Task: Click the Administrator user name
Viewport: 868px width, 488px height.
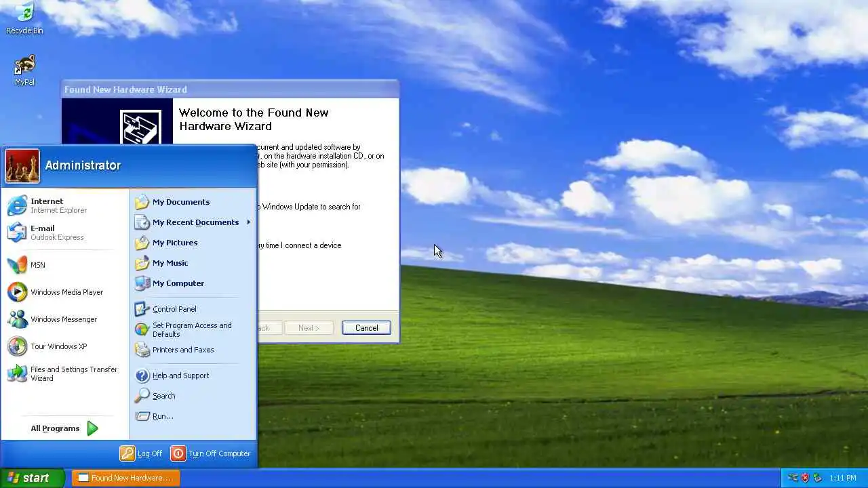Action: point(83,165)
